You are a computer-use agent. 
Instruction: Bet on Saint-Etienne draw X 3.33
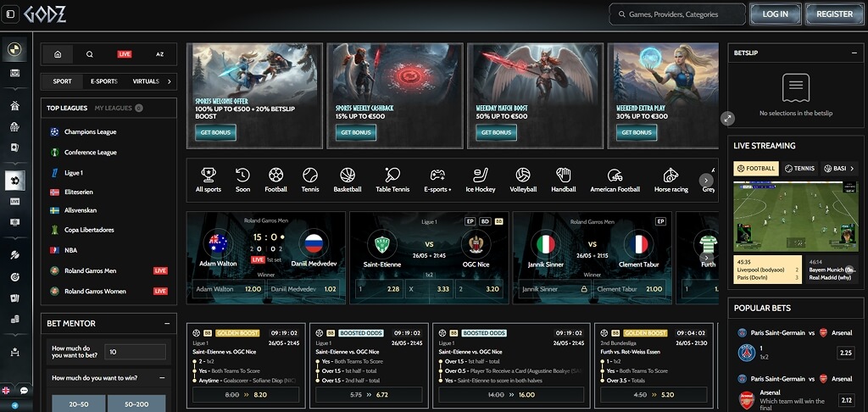[x=429, y=288]
